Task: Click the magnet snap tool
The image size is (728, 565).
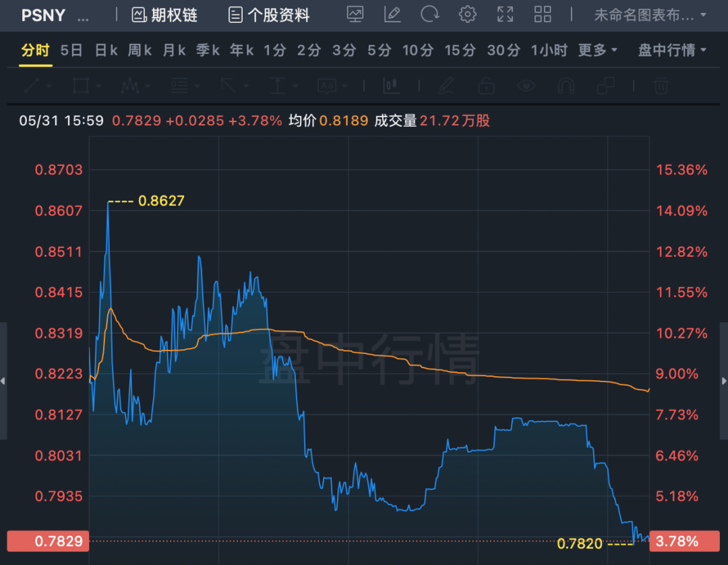Action: [566, 86]
